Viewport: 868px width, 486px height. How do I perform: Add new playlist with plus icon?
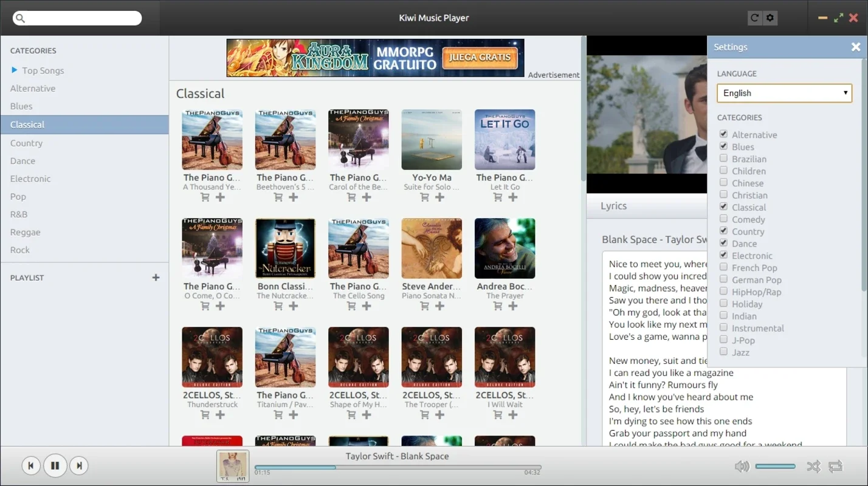click(x=156, y=278)
